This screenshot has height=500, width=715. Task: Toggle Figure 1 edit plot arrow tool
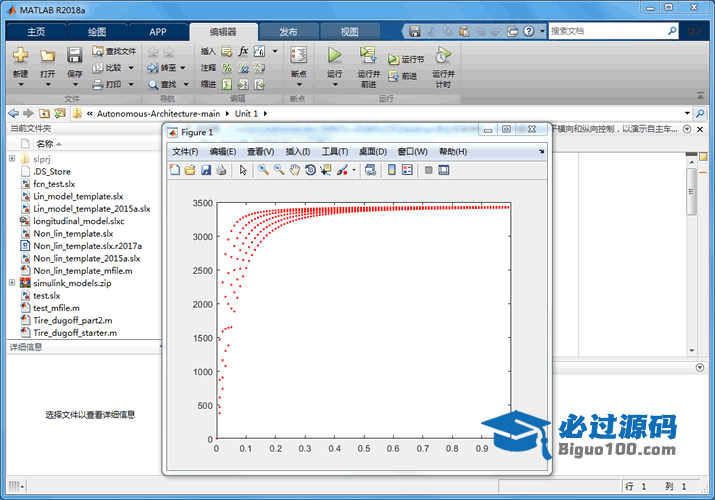(x=243, y=170)
